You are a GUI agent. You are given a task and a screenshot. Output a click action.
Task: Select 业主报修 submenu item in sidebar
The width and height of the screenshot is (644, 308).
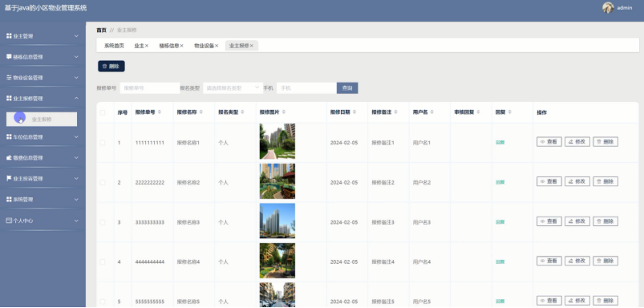[42, 120]
